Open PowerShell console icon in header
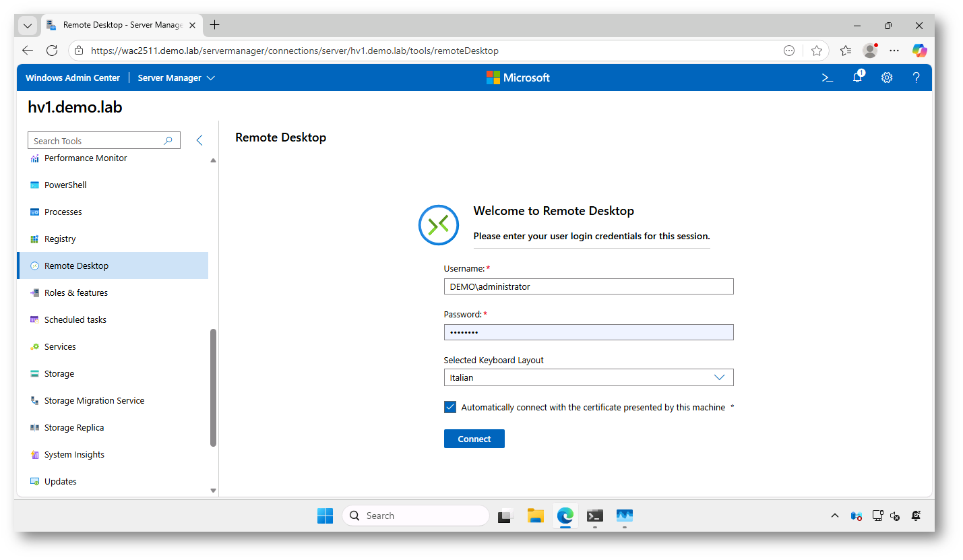The height and width of the screenshot is (560, 963). pyautogui.click(x=828, y=77)
